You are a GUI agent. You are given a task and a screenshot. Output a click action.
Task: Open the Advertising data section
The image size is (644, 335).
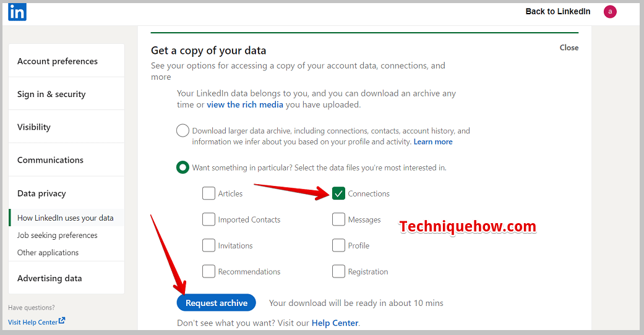click(67, 278)
